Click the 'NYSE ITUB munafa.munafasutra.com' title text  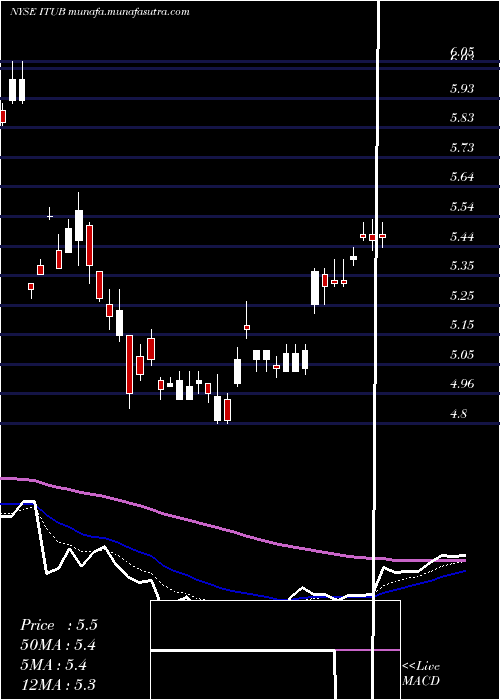tap(100, 12)
